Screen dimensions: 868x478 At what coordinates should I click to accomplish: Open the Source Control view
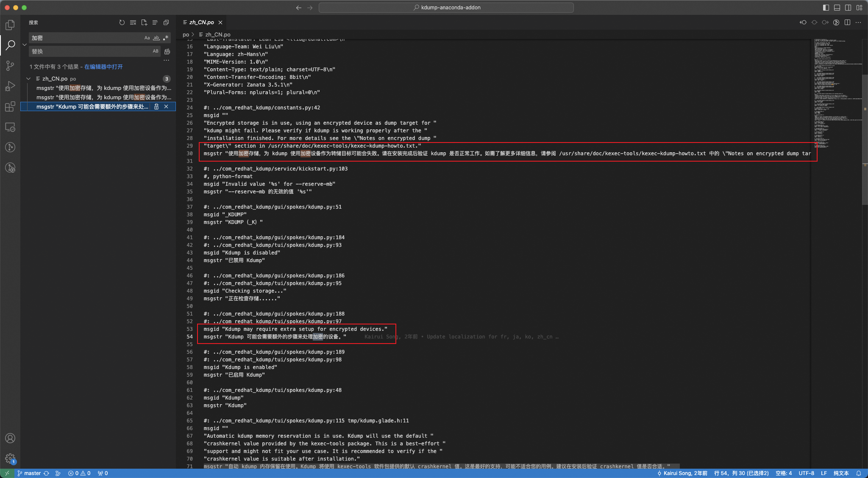click(10, 66)
